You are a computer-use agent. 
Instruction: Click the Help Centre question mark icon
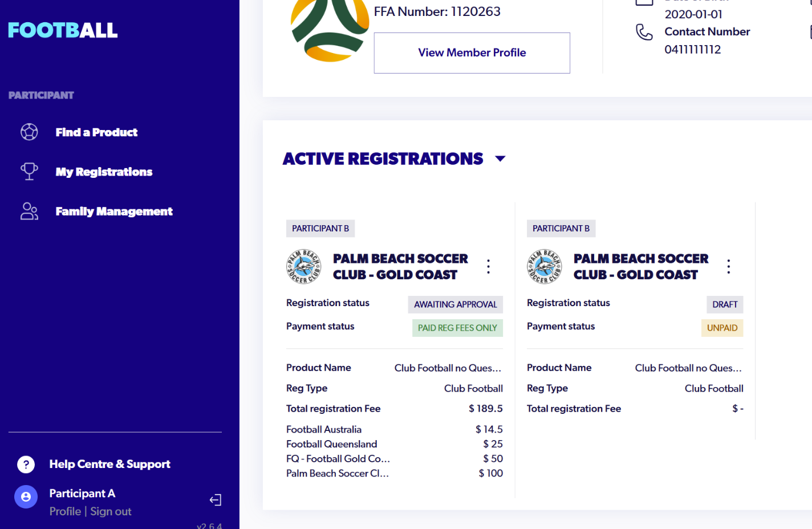pos(26,464)
